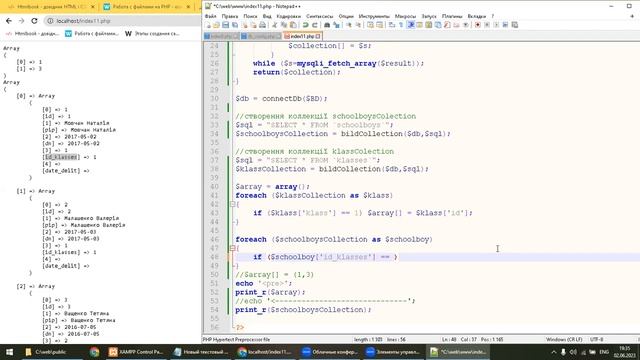
Task: Run macro multiple times icon
Action: pyautogui.click(x=505, y=25)
